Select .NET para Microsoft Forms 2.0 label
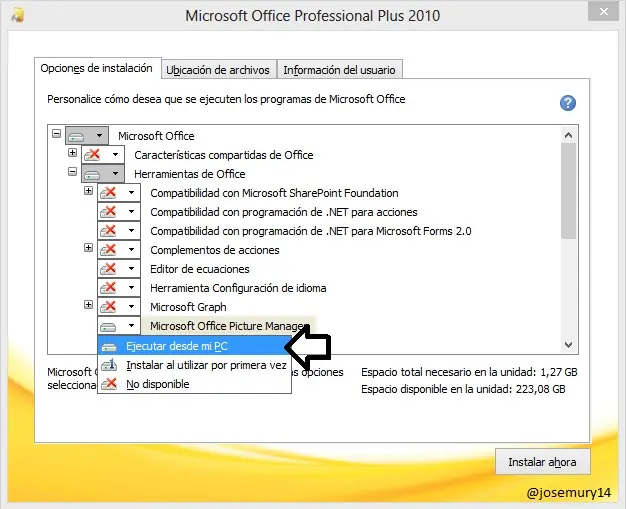627x509 pixels. 311,231
